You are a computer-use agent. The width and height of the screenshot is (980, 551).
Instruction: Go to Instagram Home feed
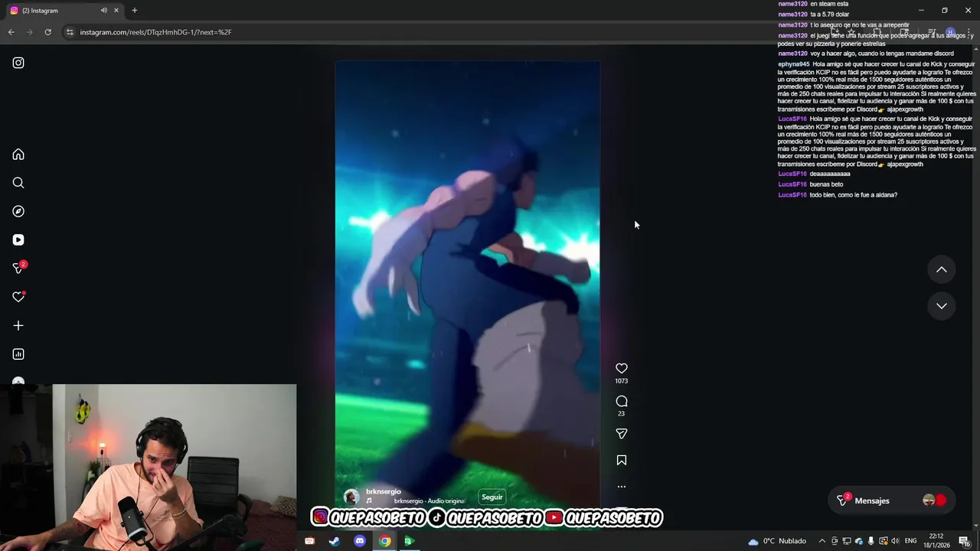tap(18, 155)
